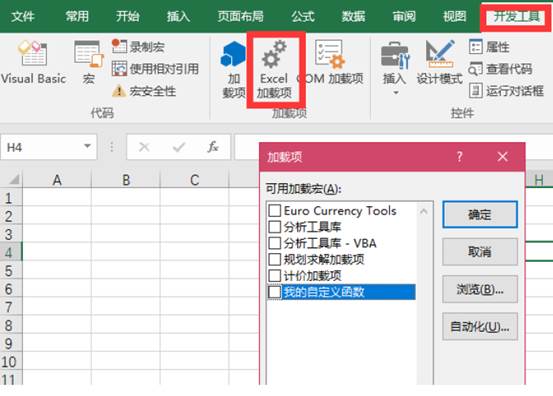Click 运行对话框 run dialog

[506, 91]
